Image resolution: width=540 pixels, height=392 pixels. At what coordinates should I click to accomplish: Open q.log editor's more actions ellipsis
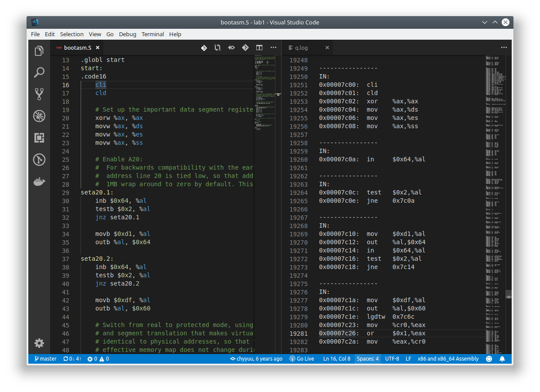tap(504, 48)
